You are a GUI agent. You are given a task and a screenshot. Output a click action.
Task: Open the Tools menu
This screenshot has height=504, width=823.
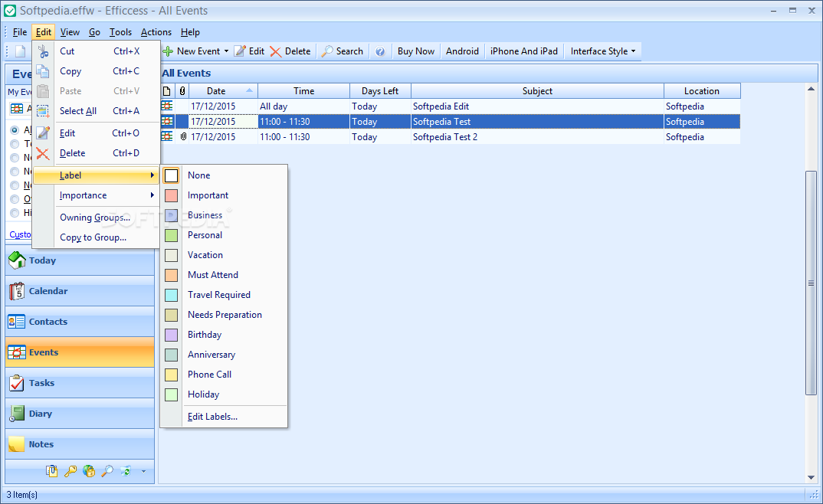point(121,32)
